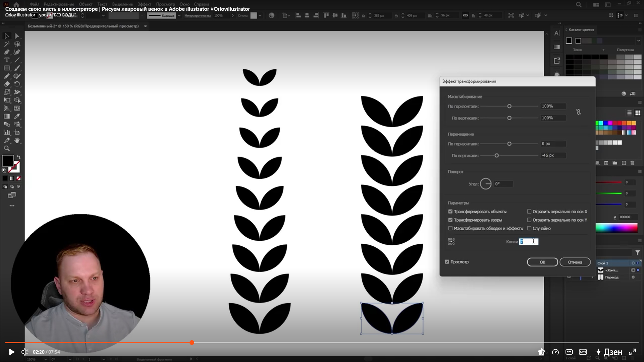Select the Gradient tool
The image size is (644, 362).
pyautogui.click(x=7, y=116)
